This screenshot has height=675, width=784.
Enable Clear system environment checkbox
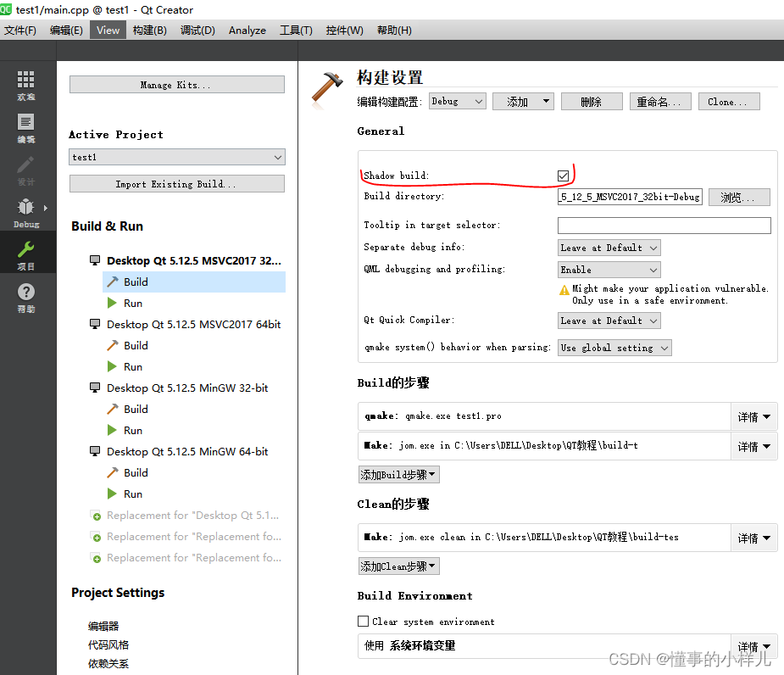(x=363, y=621)
